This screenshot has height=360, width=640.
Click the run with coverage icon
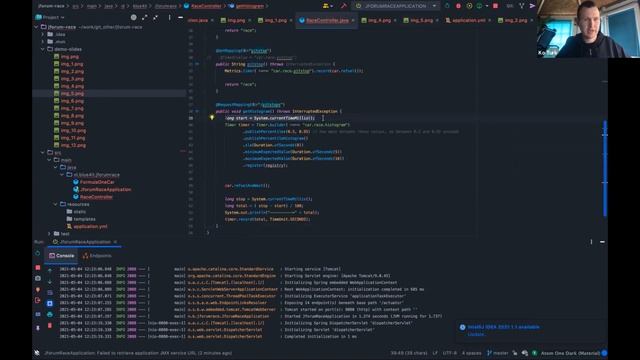[x=469, y=6]
